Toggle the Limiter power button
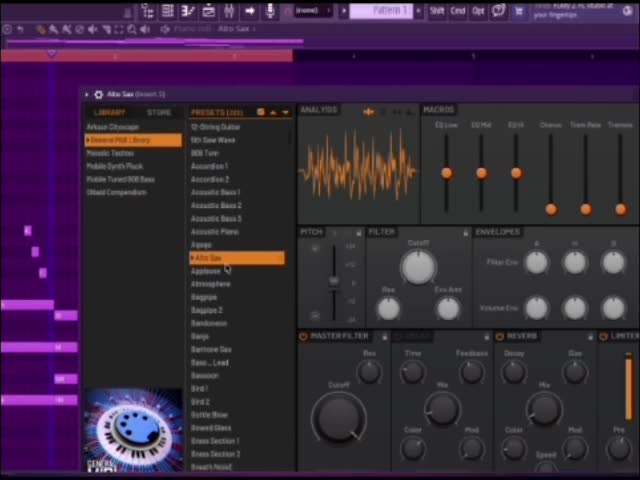 pos(603,336)
